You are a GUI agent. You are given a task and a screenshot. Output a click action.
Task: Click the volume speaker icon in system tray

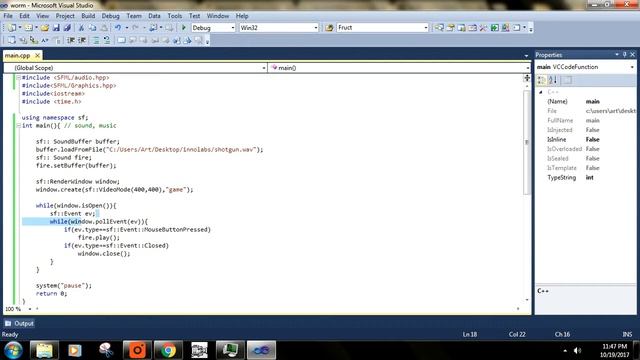point(577,351)
